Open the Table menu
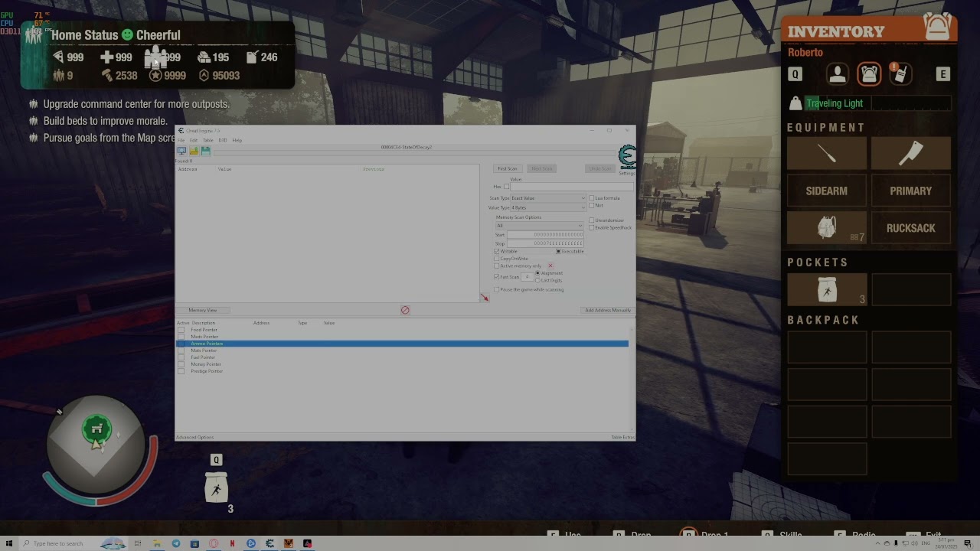 point(207,140)
